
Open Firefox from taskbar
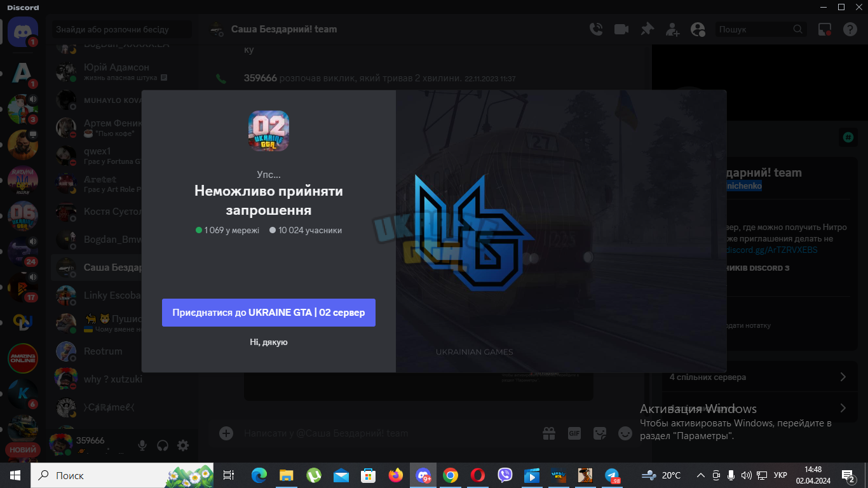[396, 475]
